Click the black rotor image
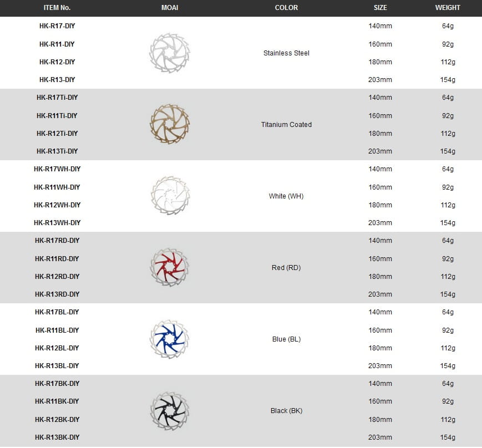 point(169,410)
